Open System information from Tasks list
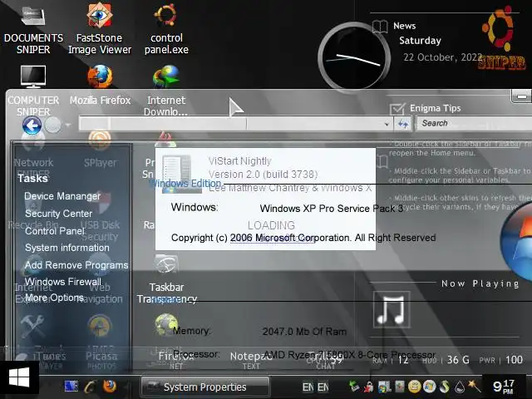This screenshot has width=532, height=399. coord(67,248)
